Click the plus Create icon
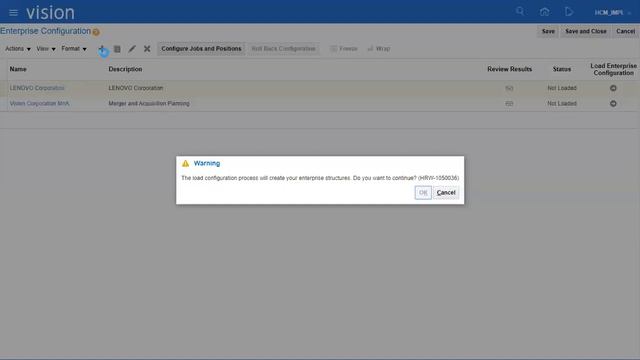This screenshot has height=360, width=640. click(102, 49)
